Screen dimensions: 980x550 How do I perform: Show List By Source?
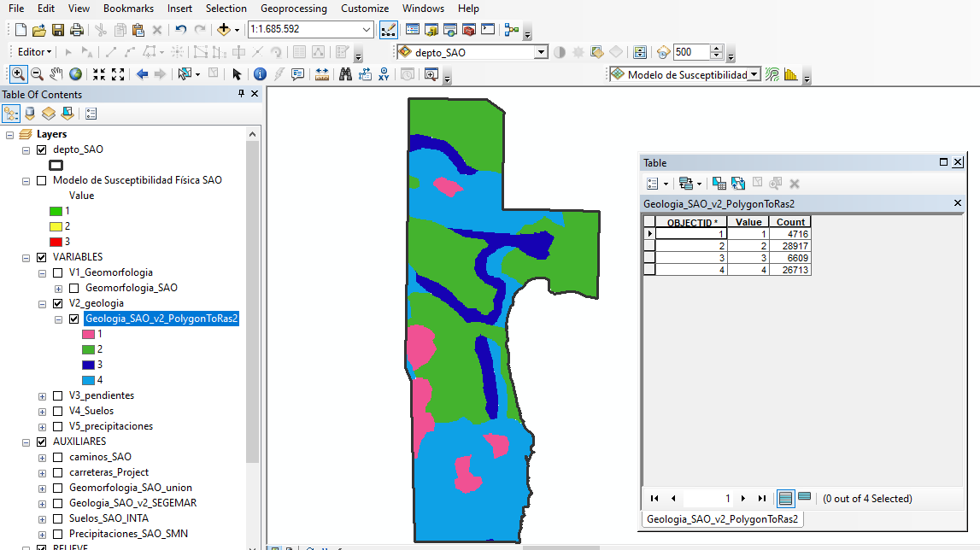coord(30,113)
